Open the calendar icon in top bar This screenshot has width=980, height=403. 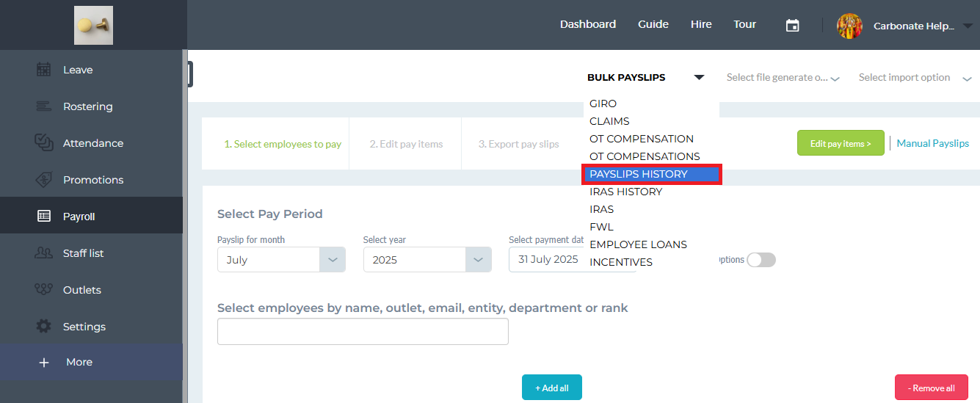pos(792,25)
